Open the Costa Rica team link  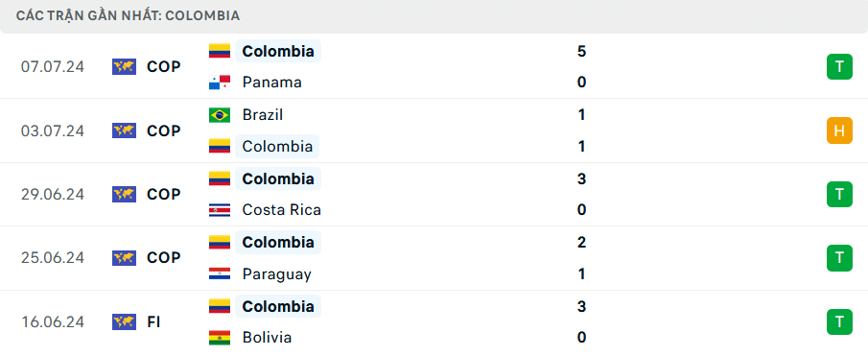pos(282,210)
